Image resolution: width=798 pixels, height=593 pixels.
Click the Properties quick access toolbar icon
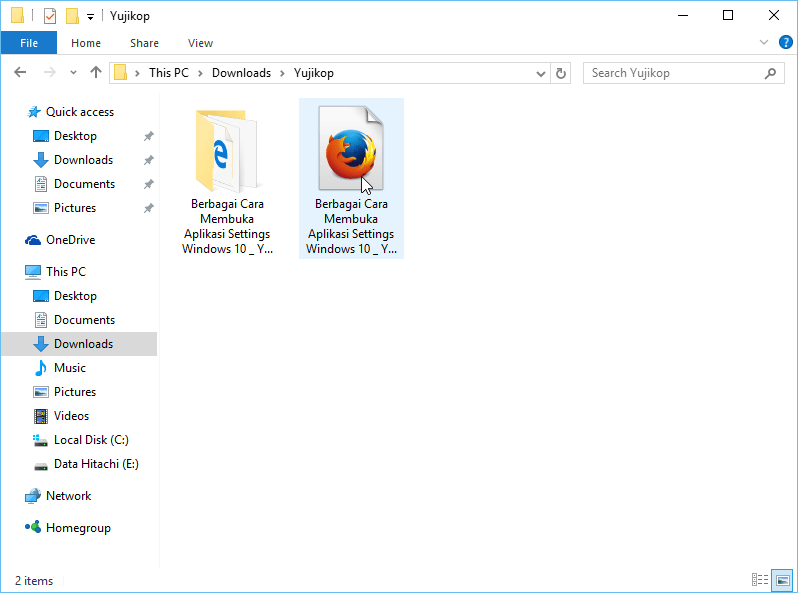50,16
